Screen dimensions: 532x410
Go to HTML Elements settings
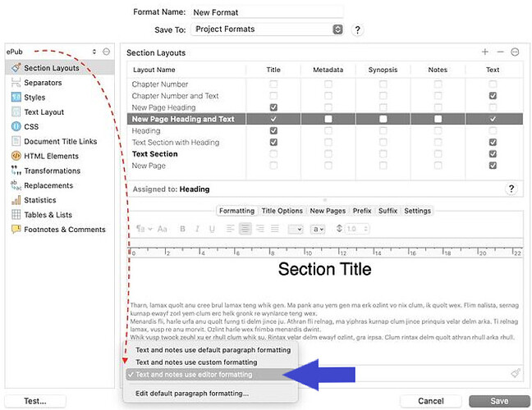click(51, 156)
